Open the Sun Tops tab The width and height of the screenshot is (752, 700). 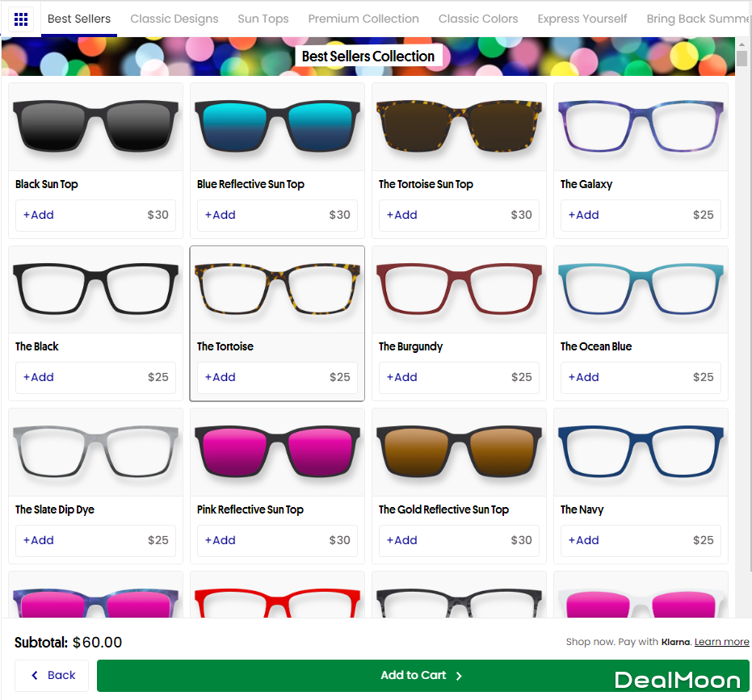click(263, 19)
